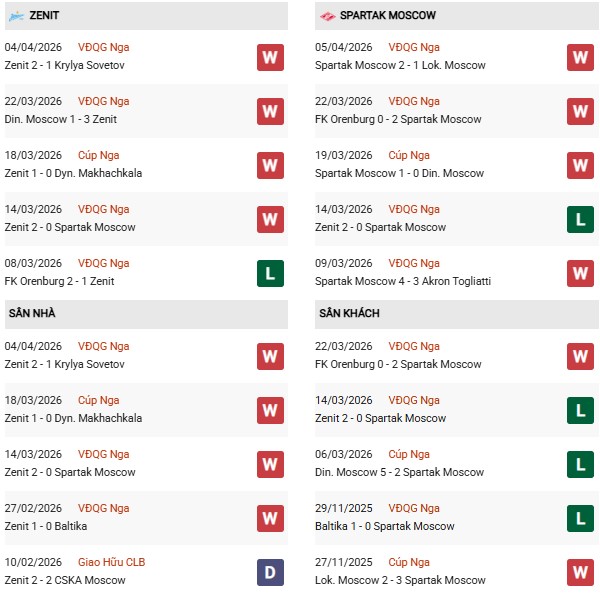This screenshot has width=600, height=594.
Task: Click L badge for Baltika 1-0 Spartak Moscow
Action: point(580,518)
